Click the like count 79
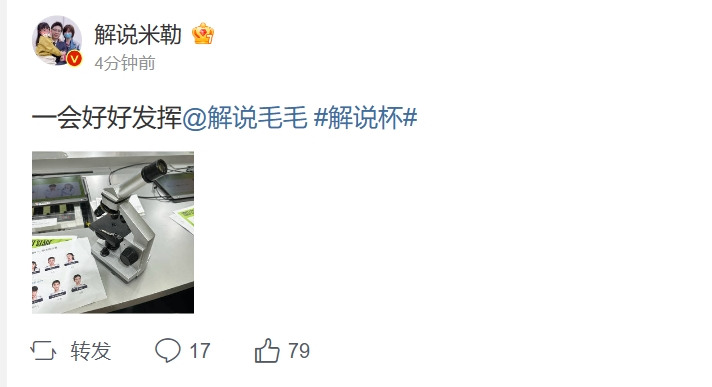 point(299,351)
